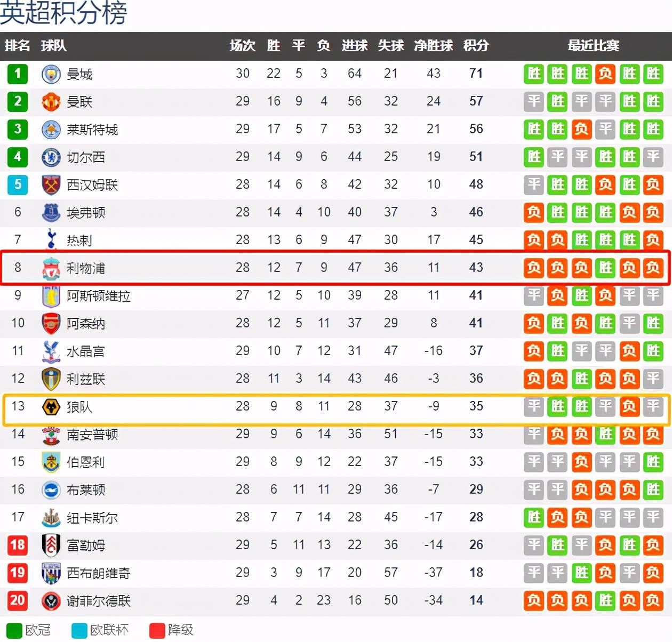Click Liverpool's green 胜 result badge
672x642 pixels.
[605, 268]
